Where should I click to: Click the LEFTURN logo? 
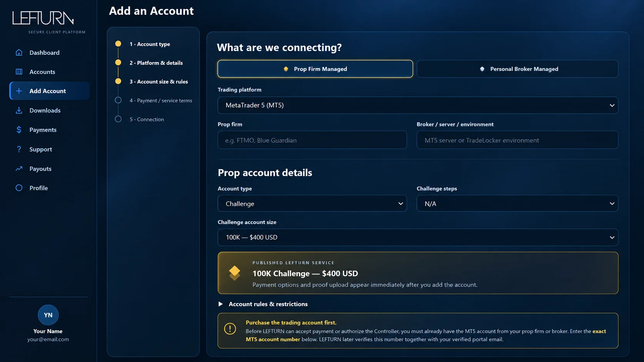[43, 18]
